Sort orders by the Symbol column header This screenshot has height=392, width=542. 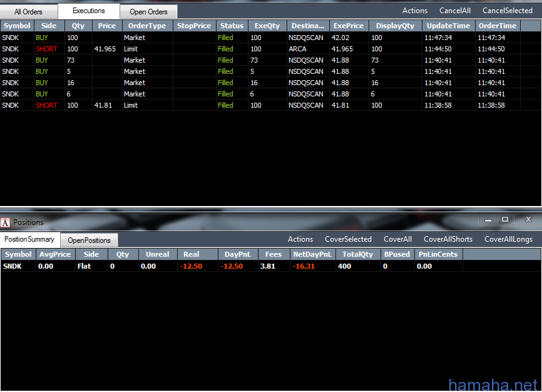click(x=17, y=26)
